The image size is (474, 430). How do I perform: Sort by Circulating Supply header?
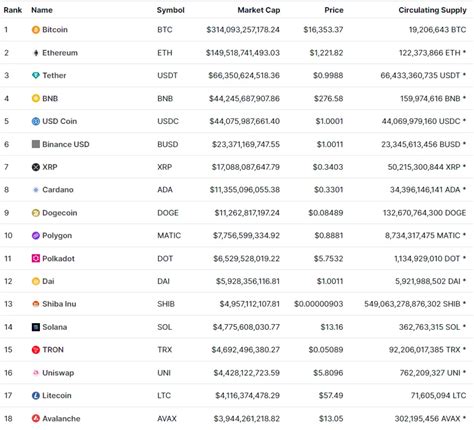pyautogui.click(x=432, y=10)
